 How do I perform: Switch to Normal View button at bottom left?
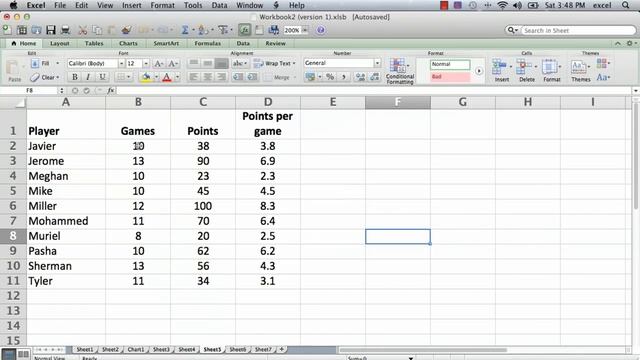9,354
